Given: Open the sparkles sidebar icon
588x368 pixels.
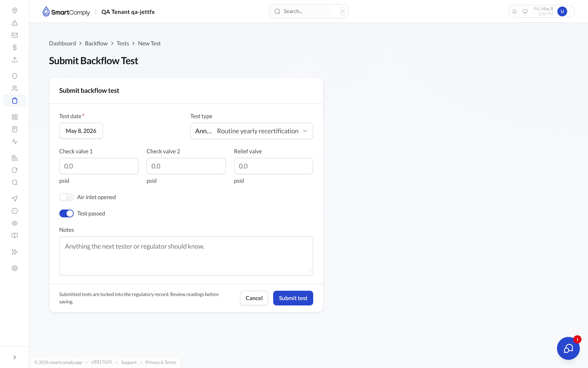Looking at the screenshot, I should [14, 252].
